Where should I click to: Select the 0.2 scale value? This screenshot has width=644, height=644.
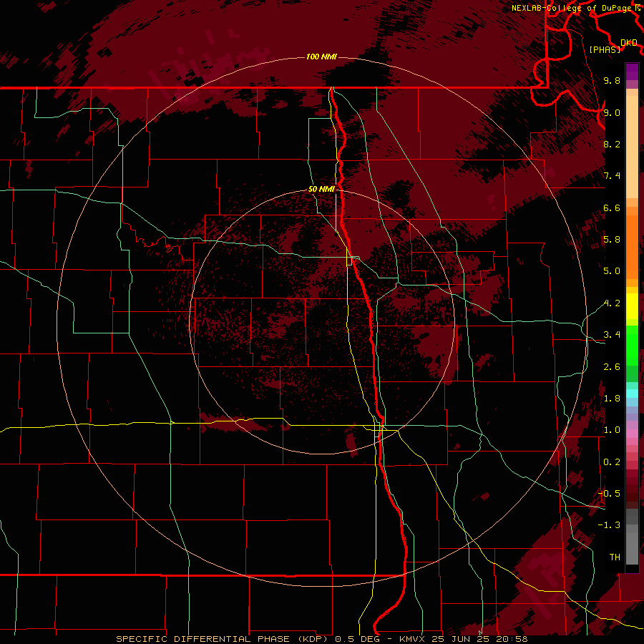point(612,462)
